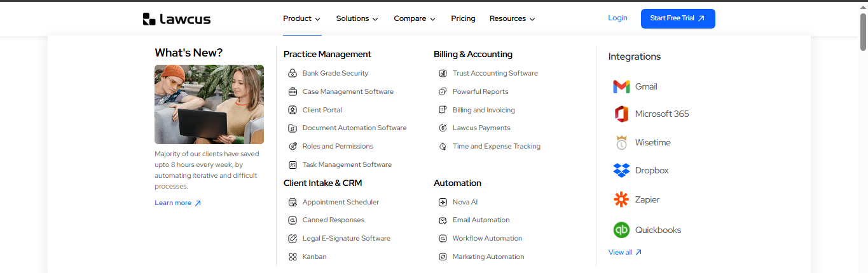Go to the Pricing page
This screenshot has height=273, width=868.
[463, 19]
